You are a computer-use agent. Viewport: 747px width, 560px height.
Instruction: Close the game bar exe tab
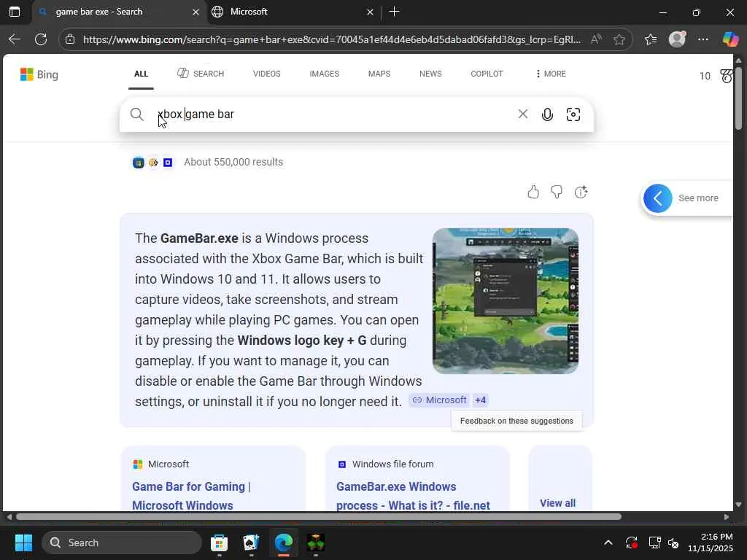click(x=196, y=12)
